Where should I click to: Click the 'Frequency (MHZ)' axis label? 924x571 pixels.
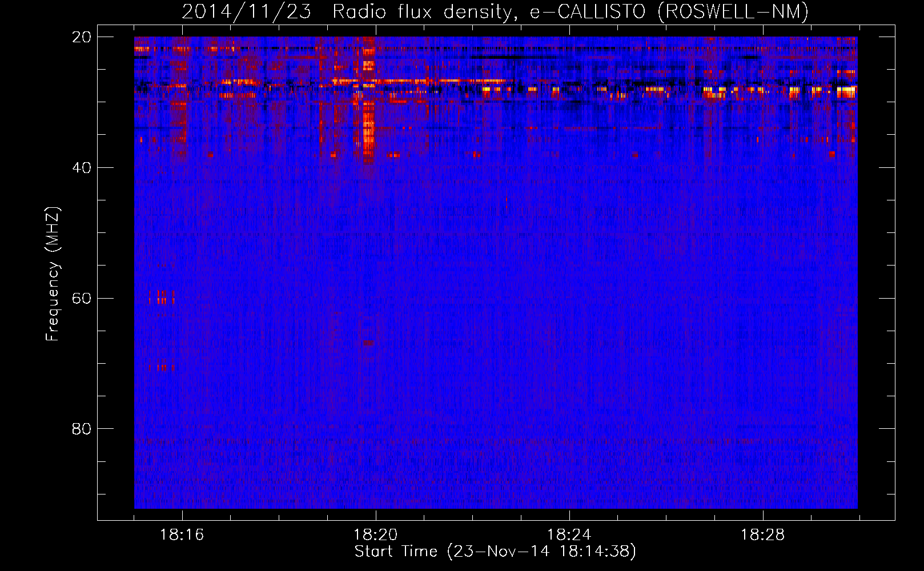point(53,274)
